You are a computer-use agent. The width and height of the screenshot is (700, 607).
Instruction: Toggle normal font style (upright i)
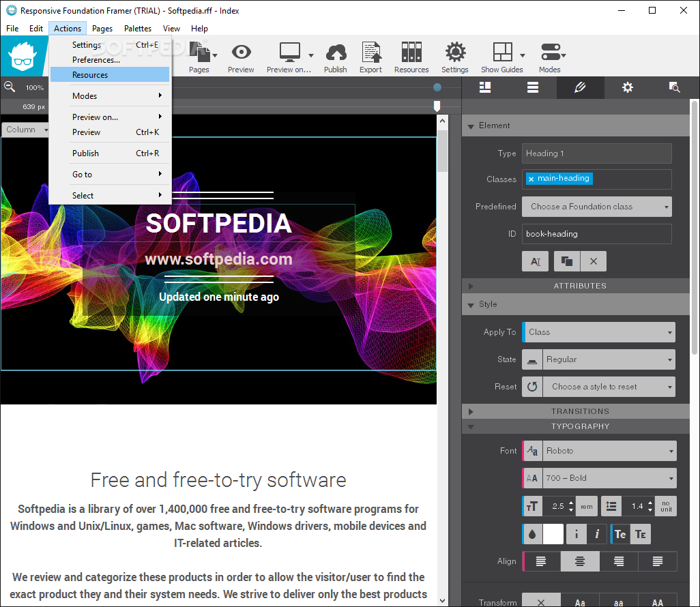click(577, 534)
